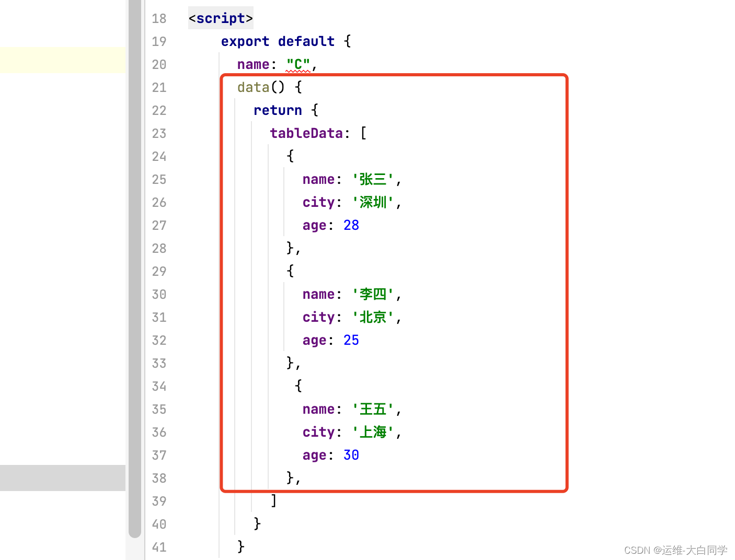Click the name value '李四'
This screenshot has height=560, width=735.
(x=373, y=294)
